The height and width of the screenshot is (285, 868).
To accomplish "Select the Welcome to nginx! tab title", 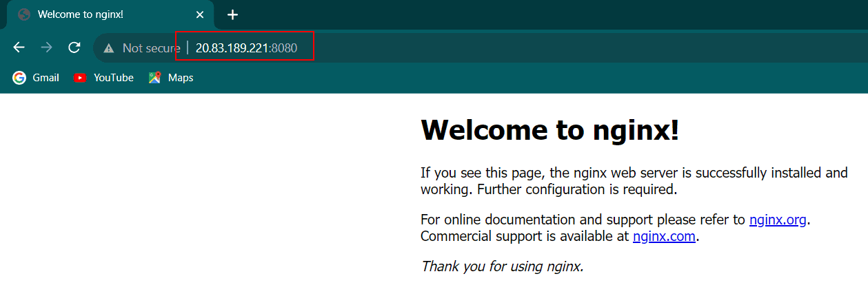I will 81,14.
